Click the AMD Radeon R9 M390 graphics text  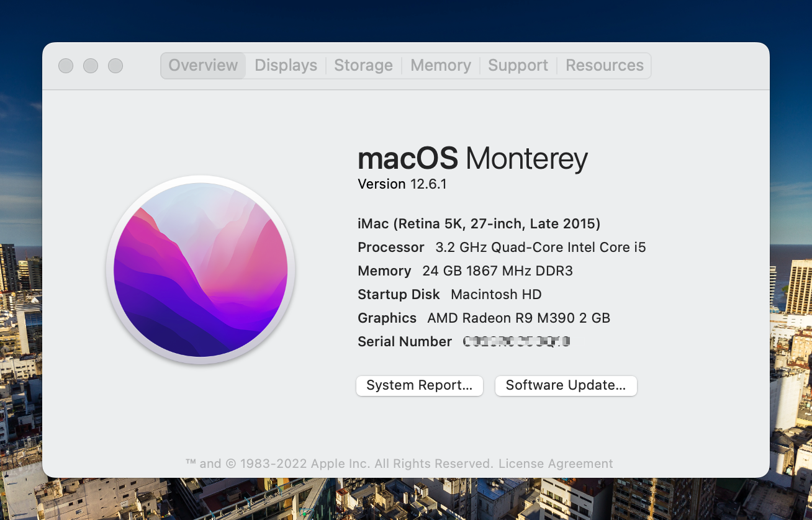click(x=518, y=318)
